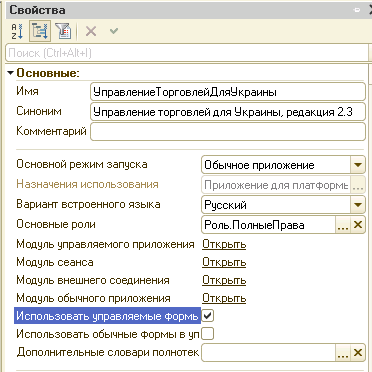The height and width of the screenshot is (372, 372).
Task: Open Модуль обычного приложения link
Action: pyautogui.click(x=224, y=298)
